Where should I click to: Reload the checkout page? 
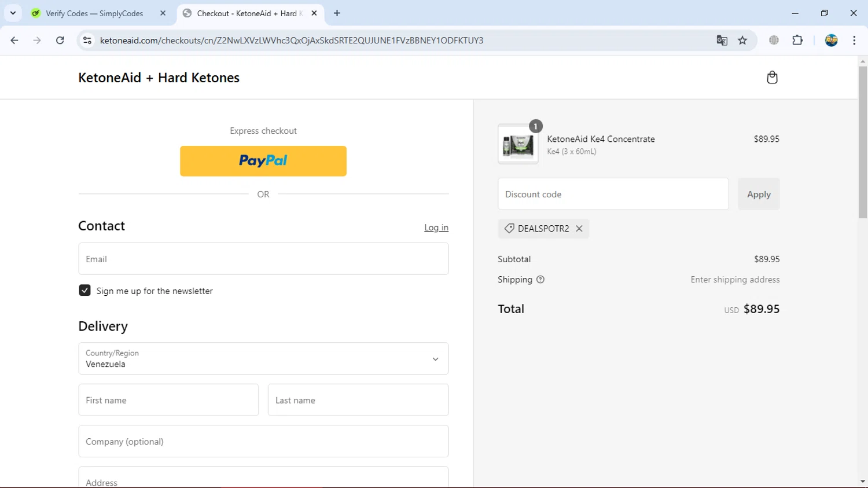pyautogui.click(x=60, y=41)
